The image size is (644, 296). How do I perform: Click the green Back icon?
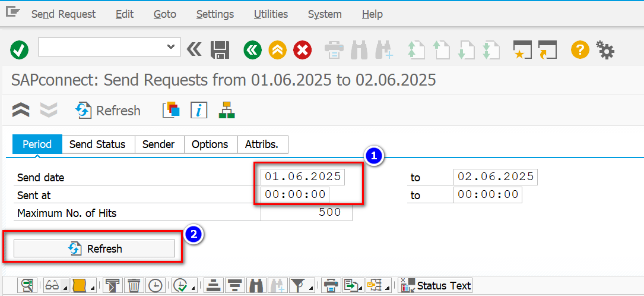pos(253,50)
